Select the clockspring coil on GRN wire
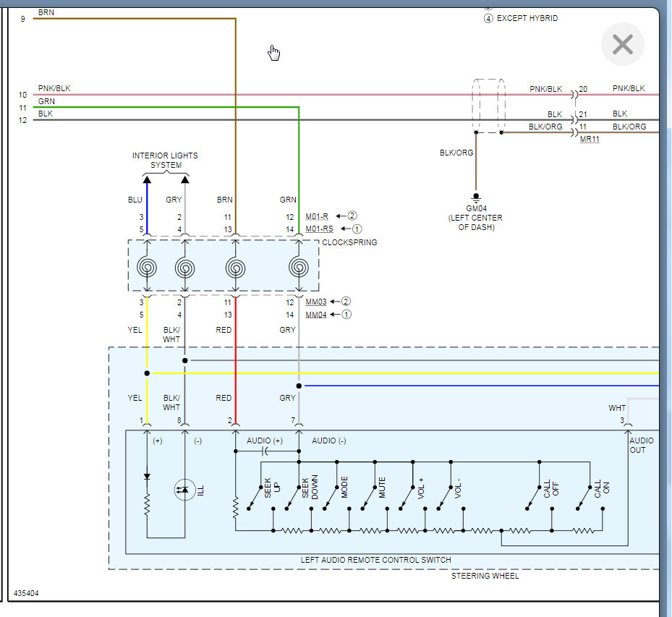This screenshot has height=617, width=672. tap(299, 268)
